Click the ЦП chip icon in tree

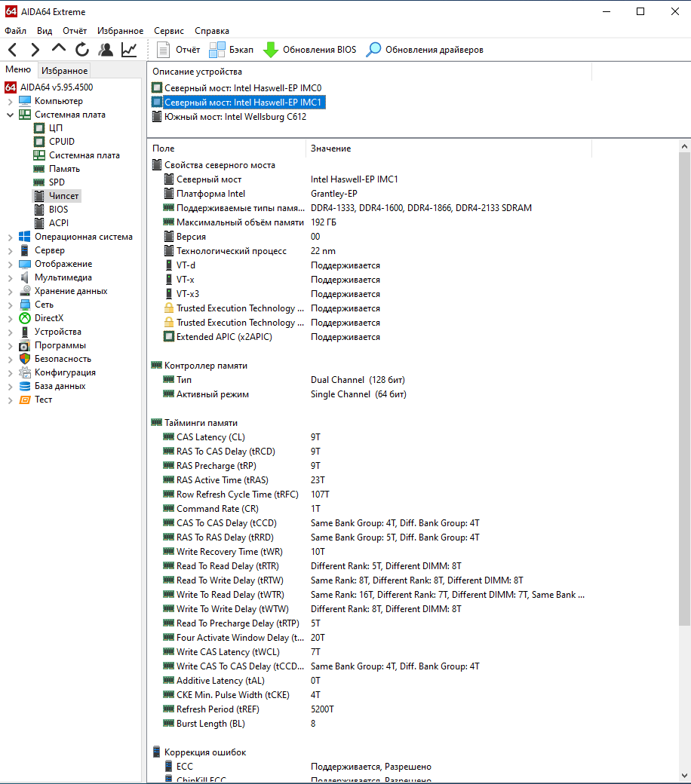[x=39, y=128]
